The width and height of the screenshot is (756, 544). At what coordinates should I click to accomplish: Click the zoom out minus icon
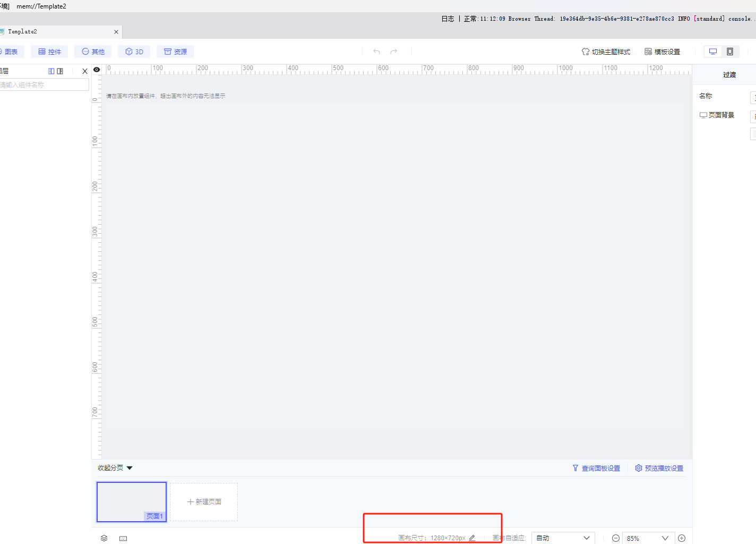pos(616,538)
